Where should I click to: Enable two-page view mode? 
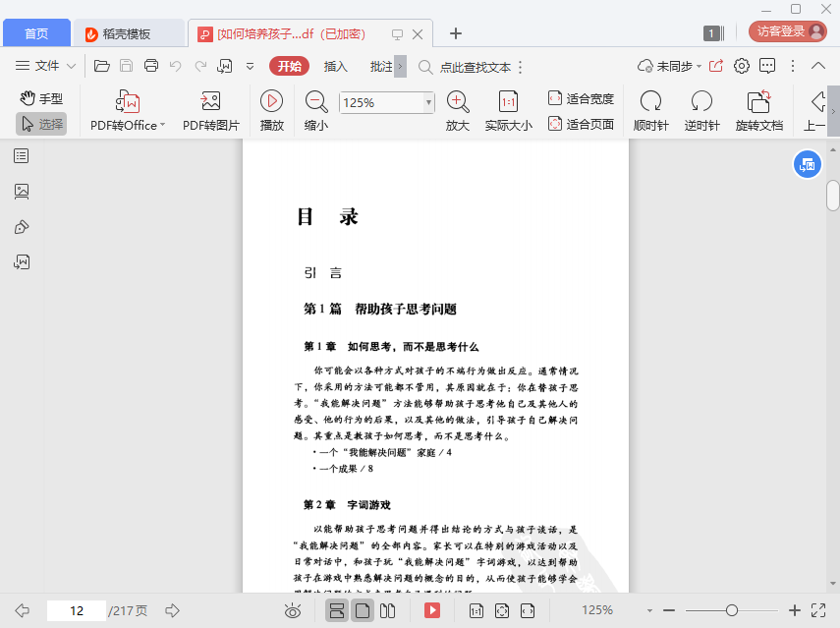[387, 611]
